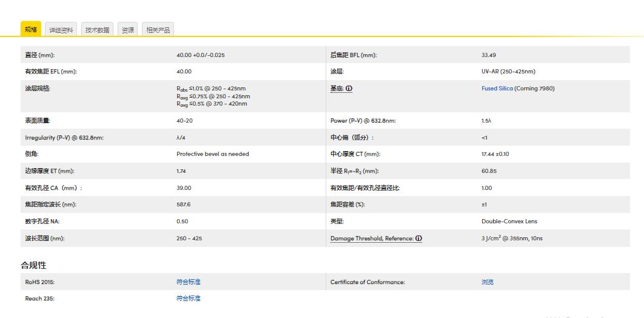Click the 17.44 ±0.10 center thickness value
The image size is (644, 318).
point(495,154)
